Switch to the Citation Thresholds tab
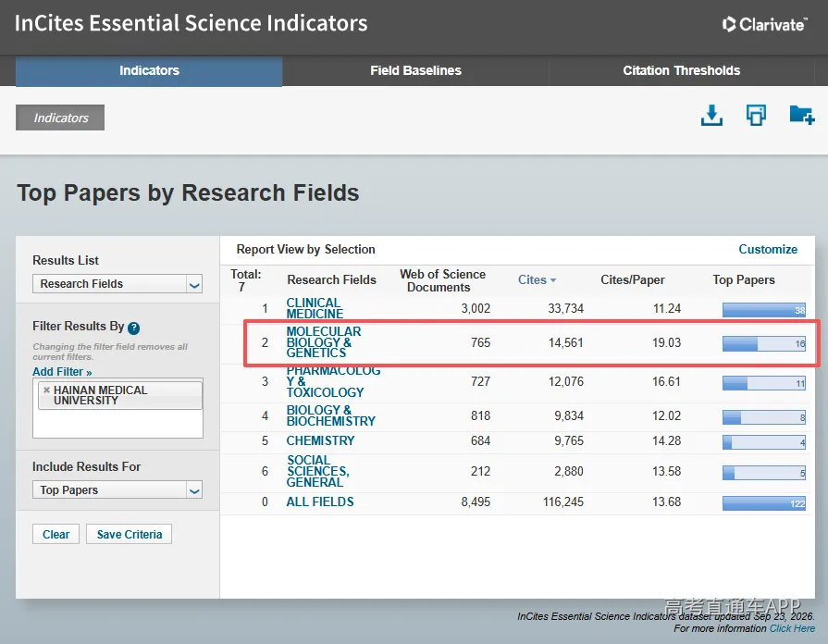 pyautogui.click(x=681, y=71)
